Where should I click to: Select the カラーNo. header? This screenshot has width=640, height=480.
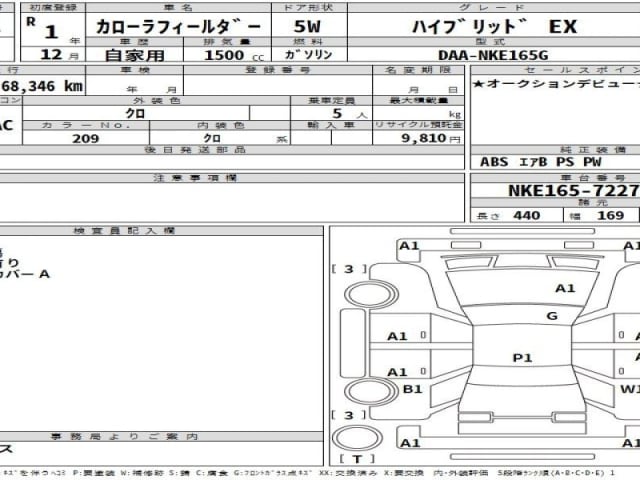click(x=86, y=125)
